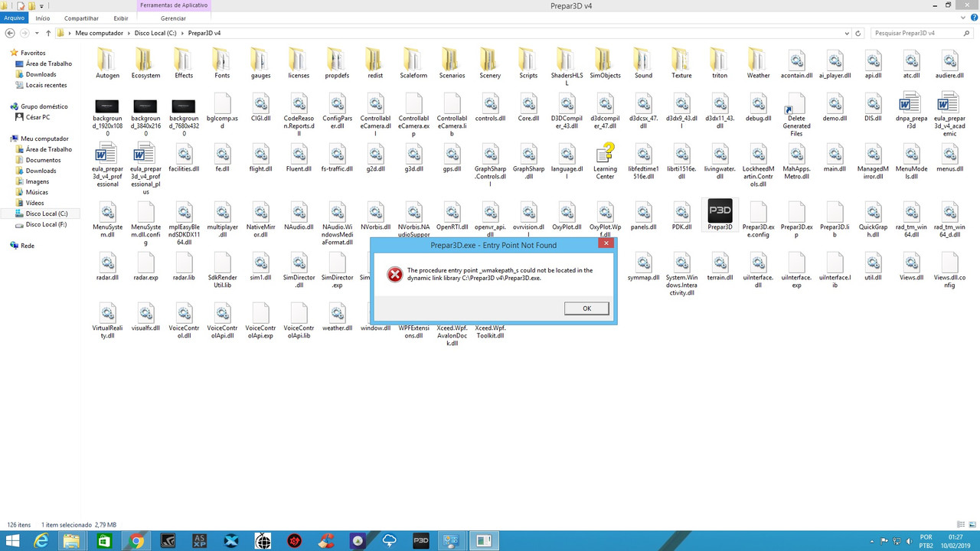Close the Prepar3D.exe error dialog with its X
Viewport: 980px width, 551px height.
click(606, 243)
